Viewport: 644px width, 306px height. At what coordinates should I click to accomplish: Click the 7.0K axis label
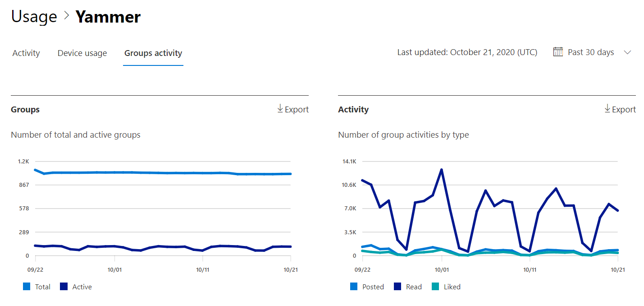coord(349,209)
